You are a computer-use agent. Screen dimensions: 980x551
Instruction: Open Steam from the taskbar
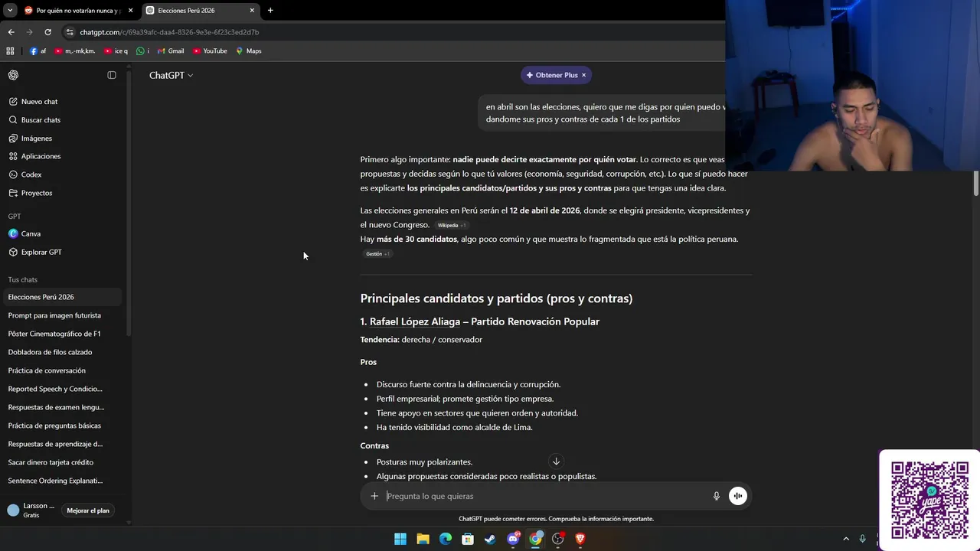pos(490,539)
